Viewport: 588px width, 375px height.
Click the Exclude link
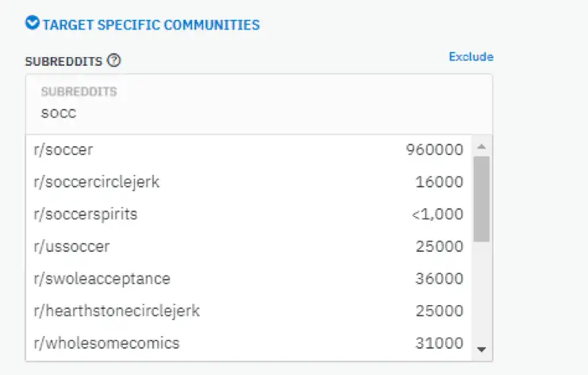tap(471, 56)
